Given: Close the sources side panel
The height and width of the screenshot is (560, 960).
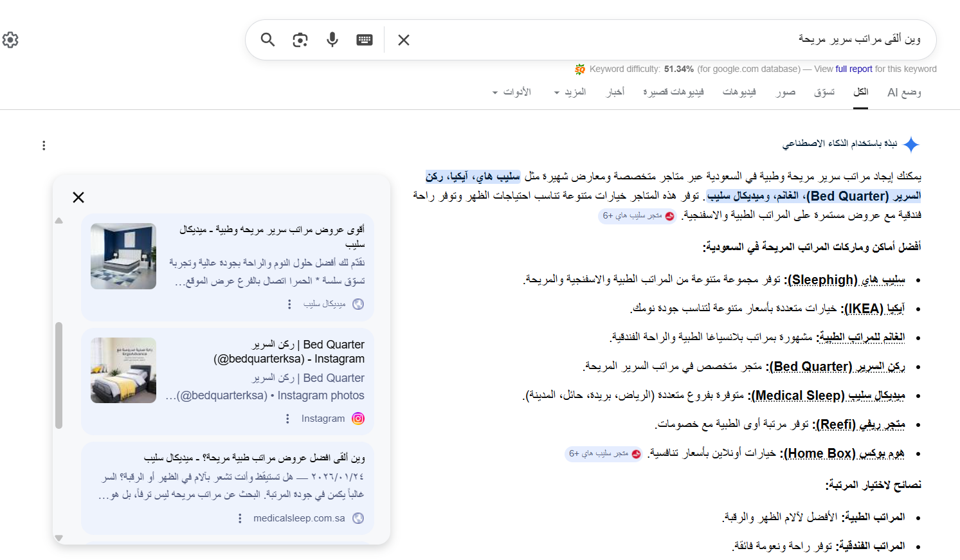Looking at the screenshot, I should (x=78, y=197).
